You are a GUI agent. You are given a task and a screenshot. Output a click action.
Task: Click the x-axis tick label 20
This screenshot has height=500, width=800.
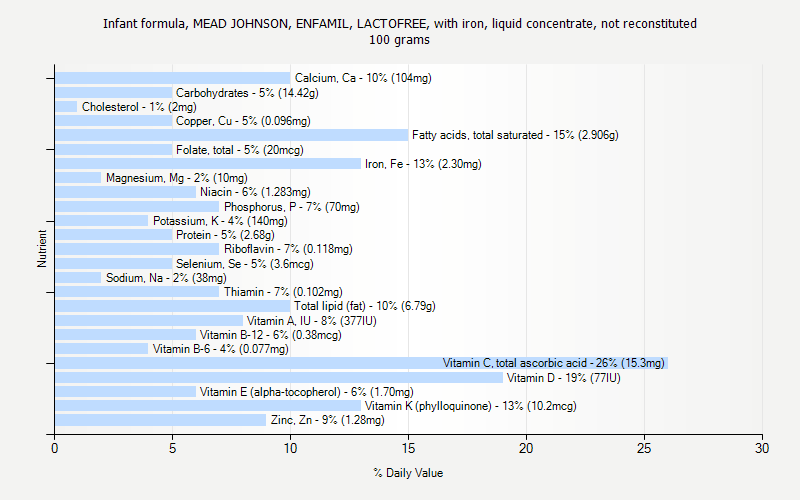tap(526, 448)
